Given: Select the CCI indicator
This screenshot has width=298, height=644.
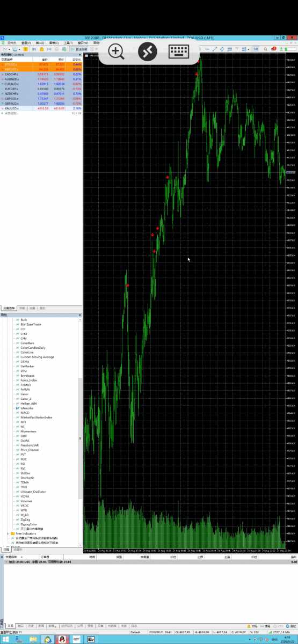Looking at the screenshot, I should click(x=24, y=329).
